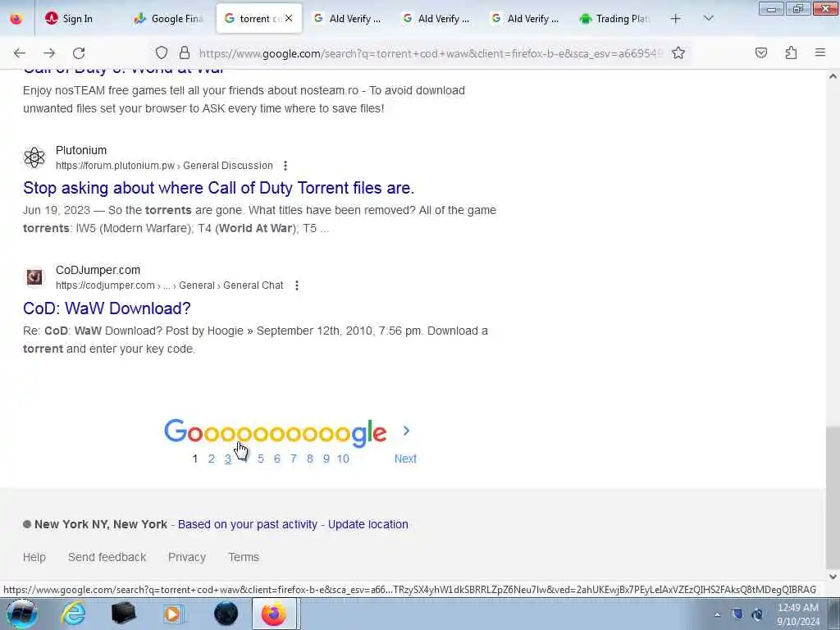Click the page vertical scrollbar thumb
The image size is (840, 630).
[833, 496]
